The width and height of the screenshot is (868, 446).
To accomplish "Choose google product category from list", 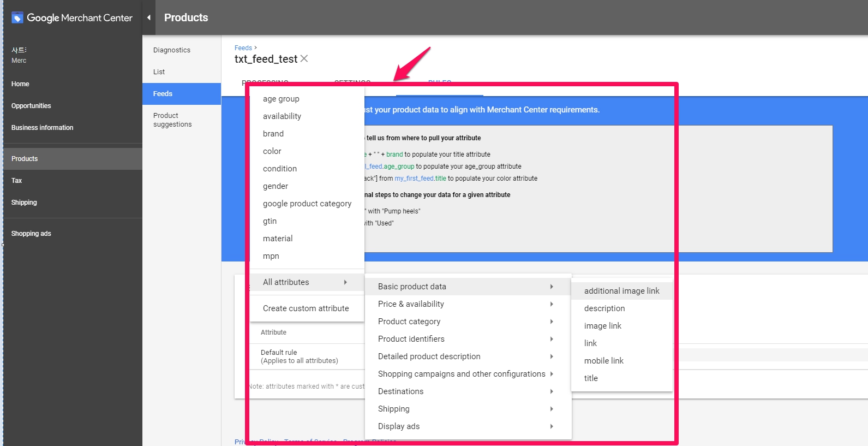I will (307, 204).
